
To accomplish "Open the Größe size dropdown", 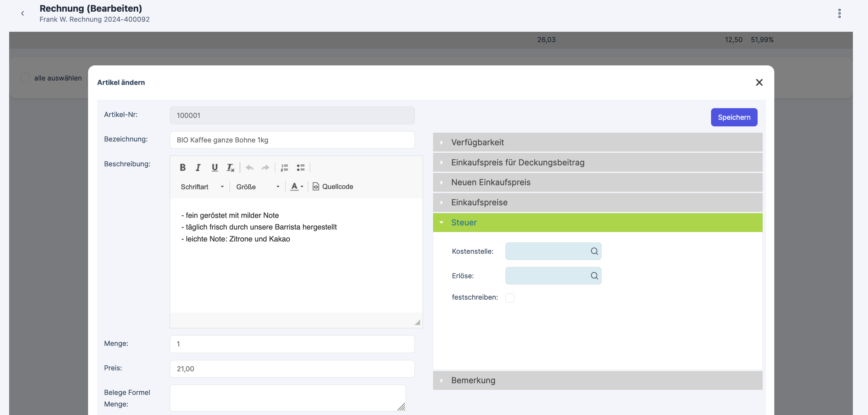I will [x=258, y=187].
